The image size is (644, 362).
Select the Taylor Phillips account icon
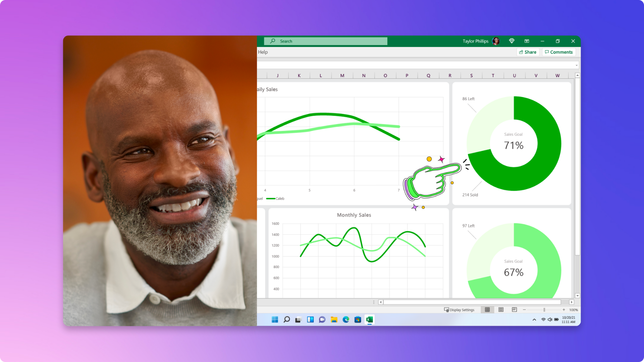(496, 41)
